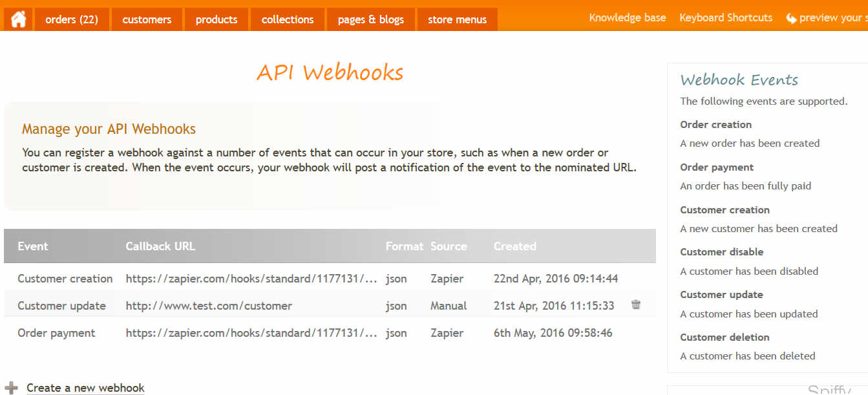Click Create a new webhook link

point(85,388)
